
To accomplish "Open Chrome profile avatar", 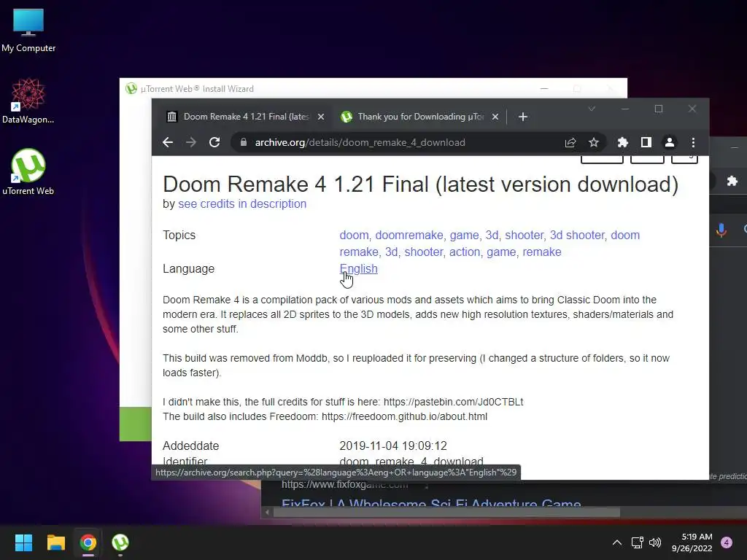I will coord(670,142).
